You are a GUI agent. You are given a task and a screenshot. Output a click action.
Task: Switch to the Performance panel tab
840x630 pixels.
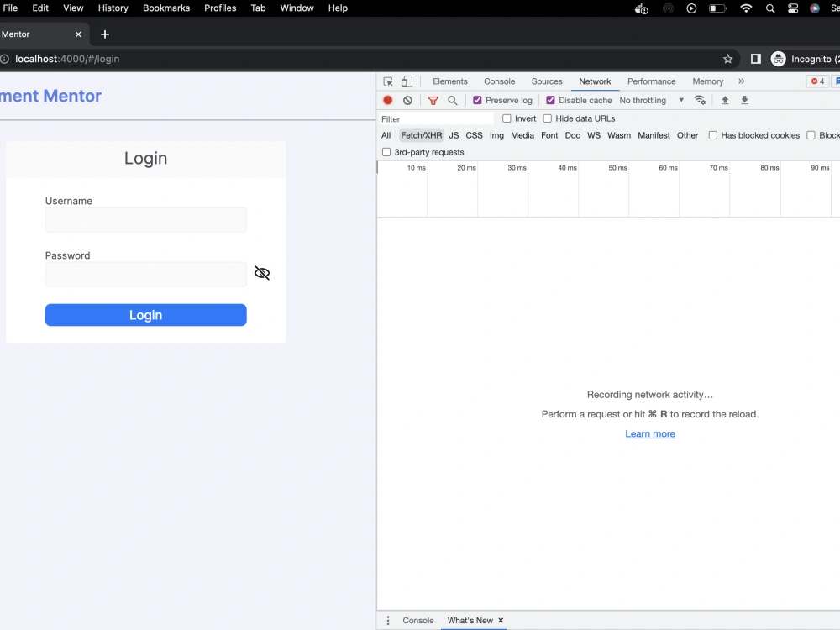tap(652, 81)
